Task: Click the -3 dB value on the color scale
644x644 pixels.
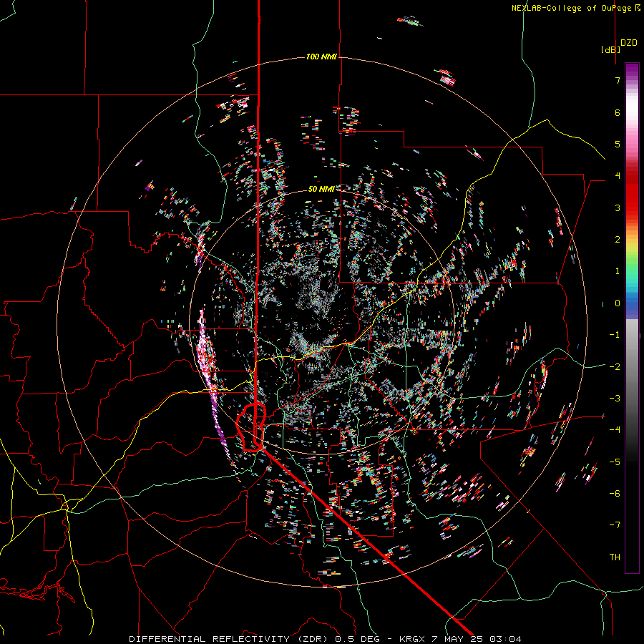Action: [615, 399]
